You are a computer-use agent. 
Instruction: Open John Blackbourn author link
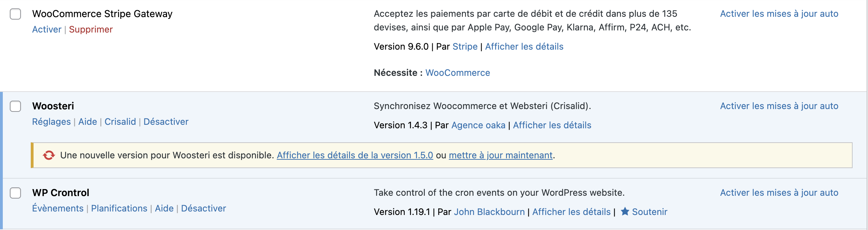pos(489,212)
